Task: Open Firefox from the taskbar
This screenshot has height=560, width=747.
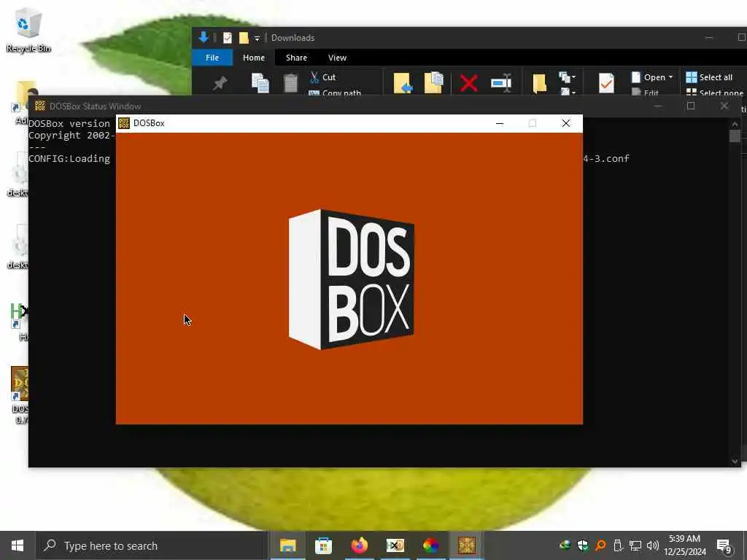Action: 359,545
